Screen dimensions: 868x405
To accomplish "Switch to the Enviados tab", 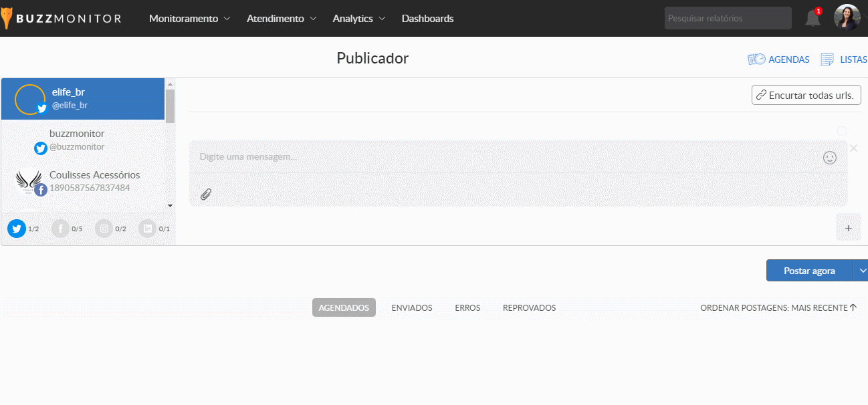I will (x=412, y=307).
